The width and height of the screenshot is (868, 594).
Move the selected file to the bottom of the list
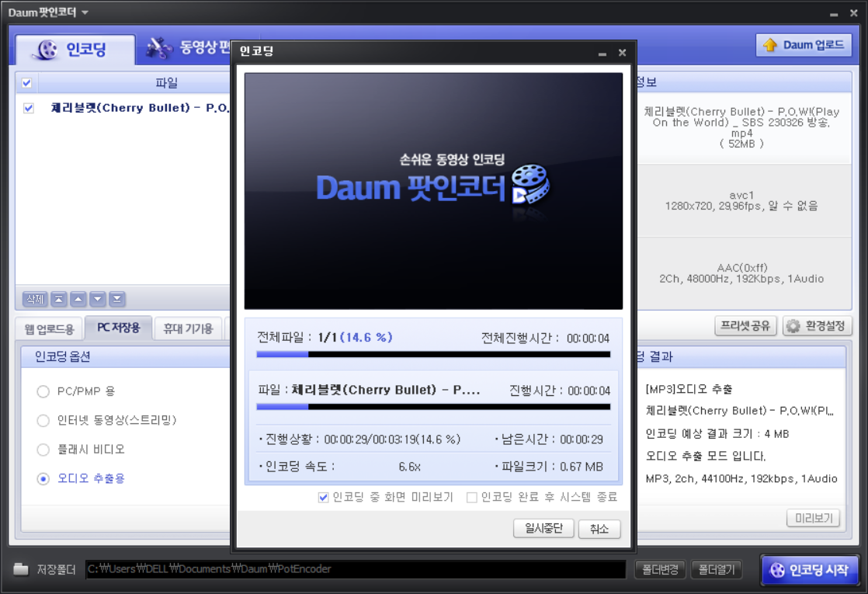click(x=116, y=299)
